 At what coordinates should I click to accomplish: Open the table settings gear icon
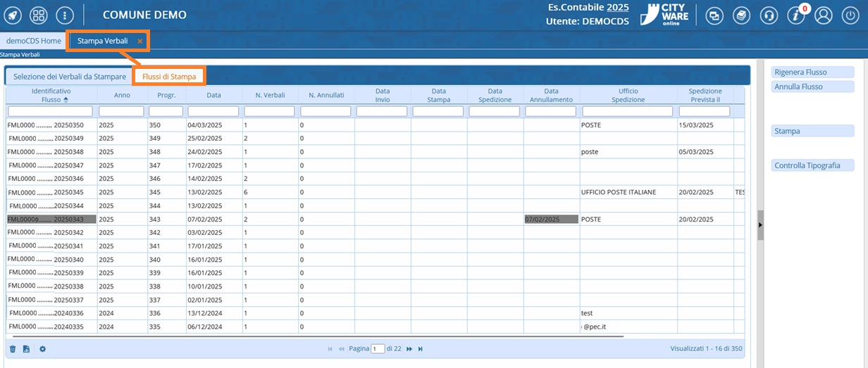click(x=42, y=349)
